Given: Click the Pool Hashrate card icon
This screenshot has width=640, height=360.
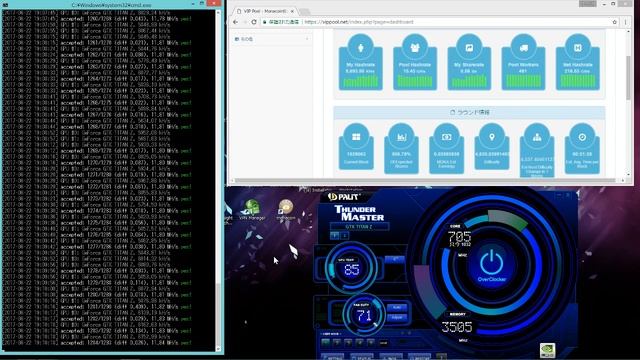Looking at the screenshot, I should coord(415,48).
